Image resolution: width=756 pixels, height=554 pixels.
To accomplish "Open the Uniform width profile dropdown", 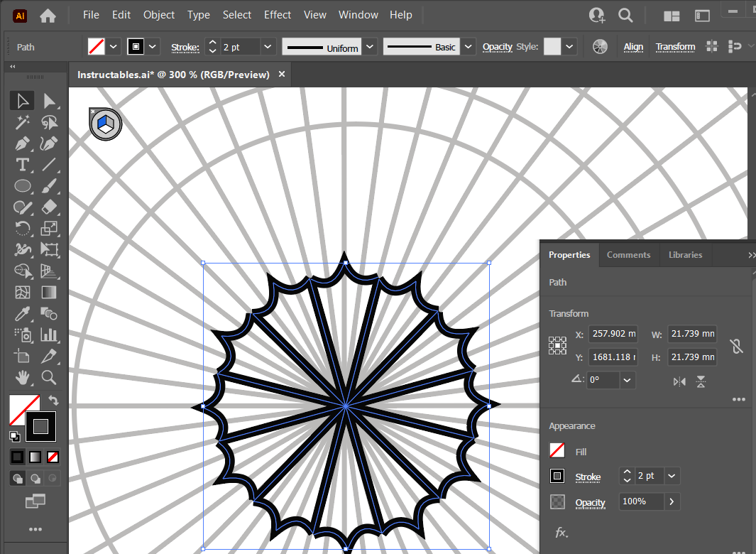I will pyautogui.click(x=370, y=48).
